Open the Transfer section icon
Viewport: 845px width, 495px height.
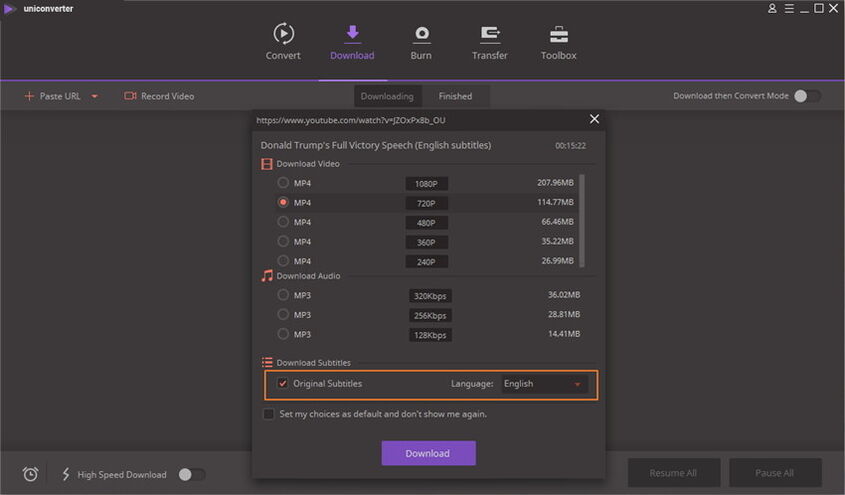click(490, 34)
